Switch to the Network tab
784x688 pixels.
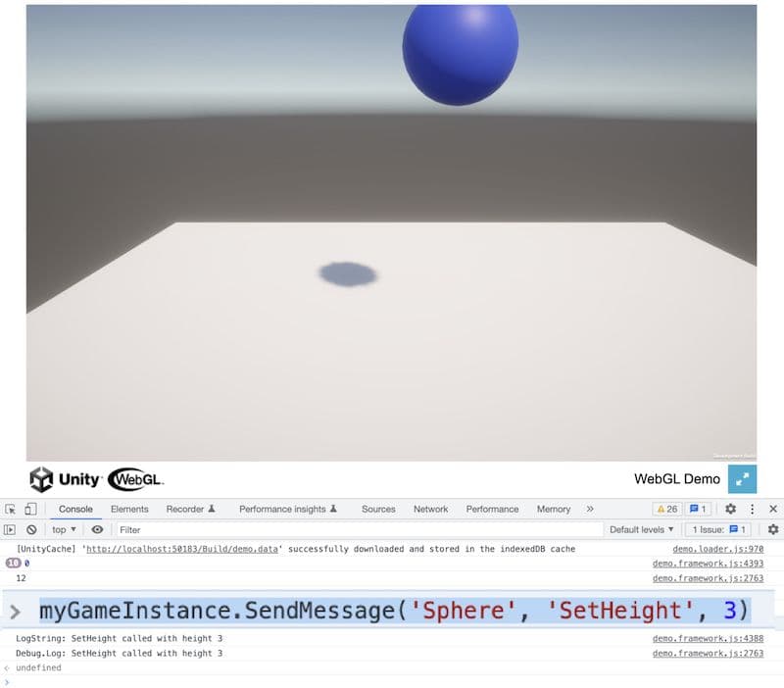(x=430, y=509)
